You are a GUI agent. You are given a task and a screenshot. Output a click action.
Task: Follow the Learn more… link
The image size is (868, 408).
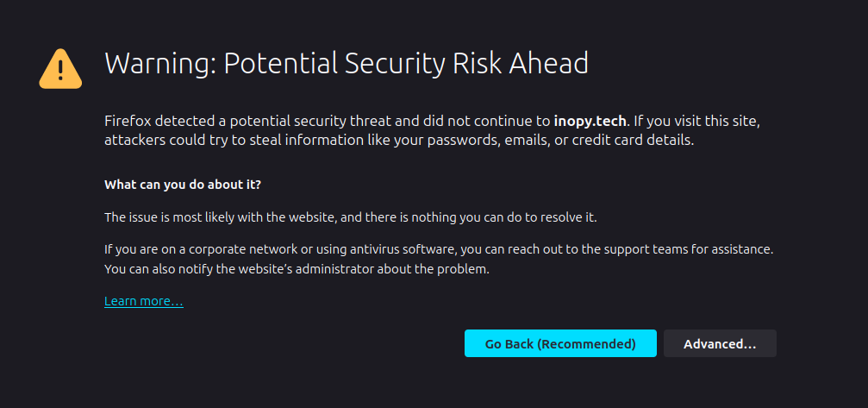coord(144,301)
